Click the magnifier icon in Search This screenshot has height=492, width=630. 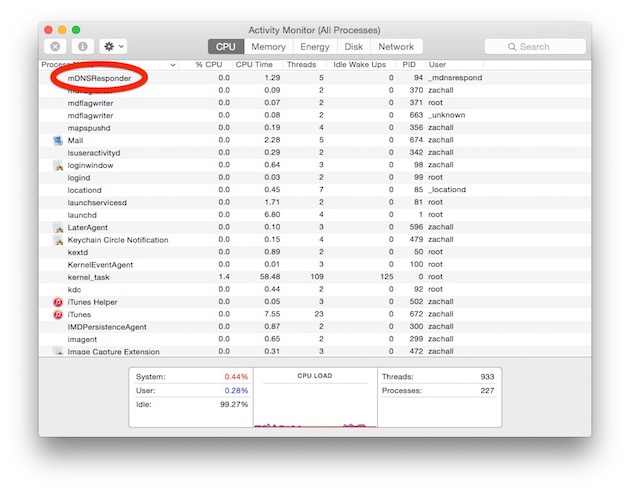(x=512, y=47)
